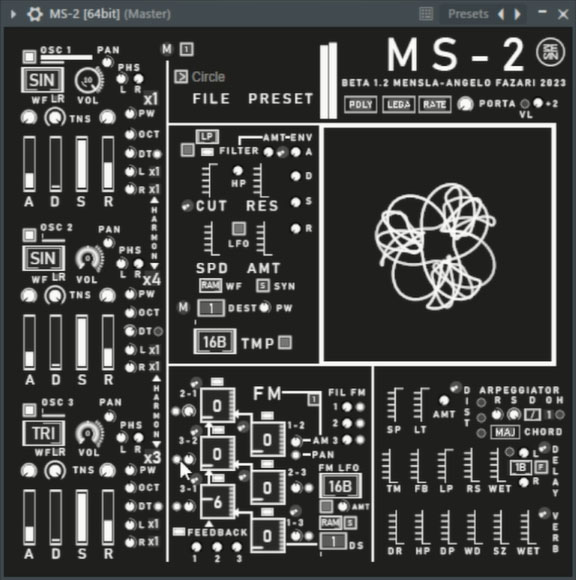Open the PRESET menu
This screenshot has height=580, width=576.
point(281,99)
